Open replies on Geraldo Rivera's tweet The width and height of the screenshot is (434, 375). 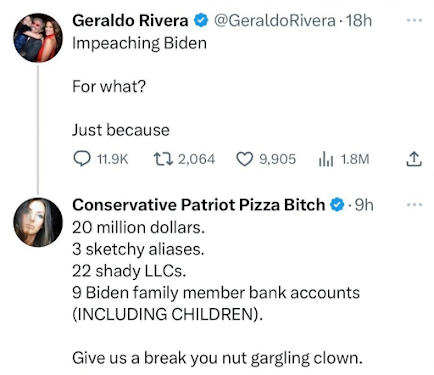[81, 159]
